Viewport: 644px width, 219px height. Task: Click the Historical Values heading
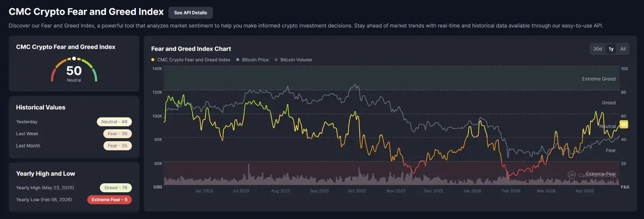pyautogui.click(x=41, y=107)
